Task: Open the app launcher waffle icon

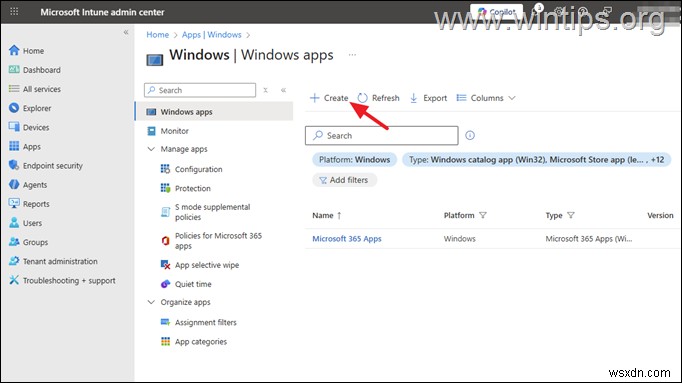Action: [14, 12]
